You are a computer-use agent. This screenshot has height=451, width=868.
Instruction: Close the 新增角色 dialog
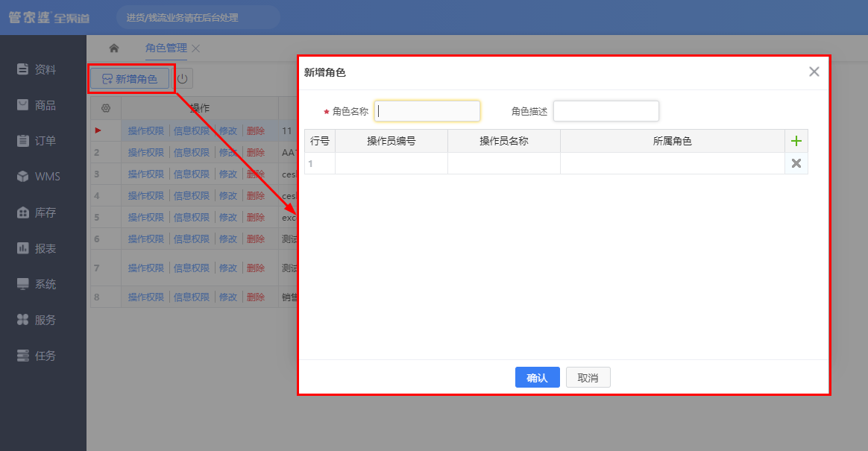pos(814,72)
